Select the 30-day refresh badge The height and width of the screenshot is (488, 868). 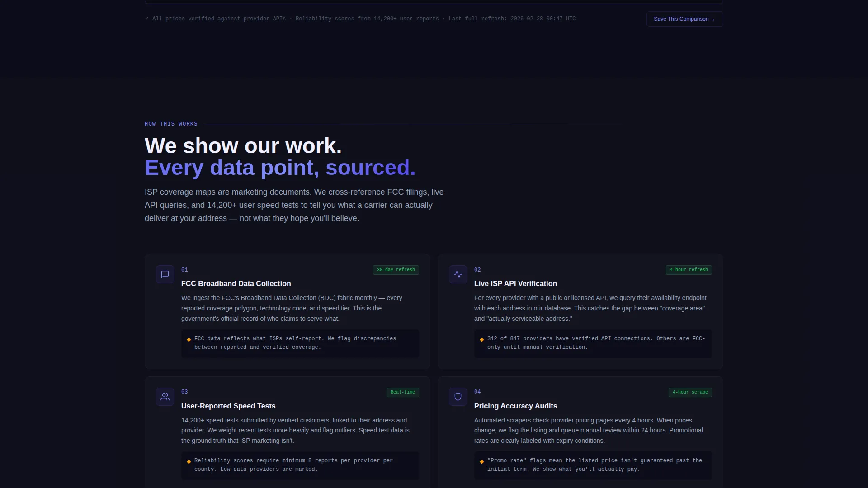[x=396, y=270]
